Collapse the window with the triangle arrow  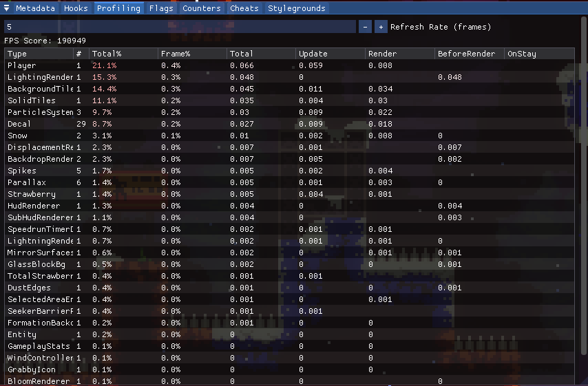coord(6,8)
